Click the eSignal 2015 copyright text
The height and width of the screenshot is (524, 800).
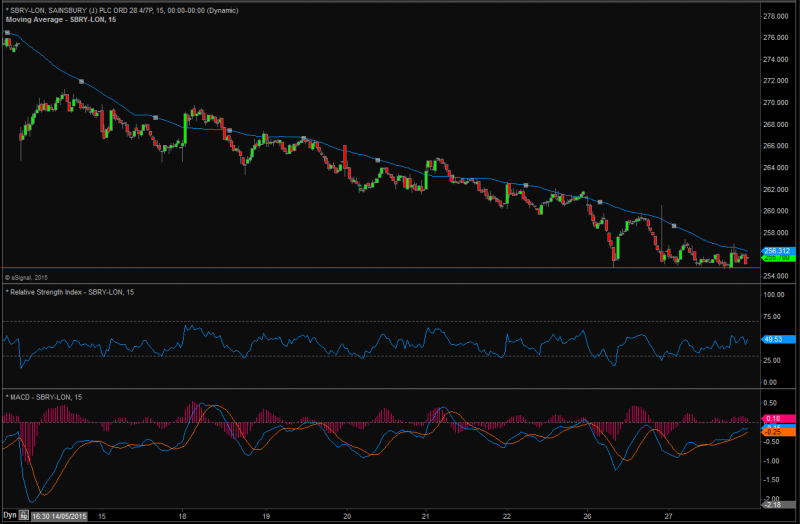point(28,277)
